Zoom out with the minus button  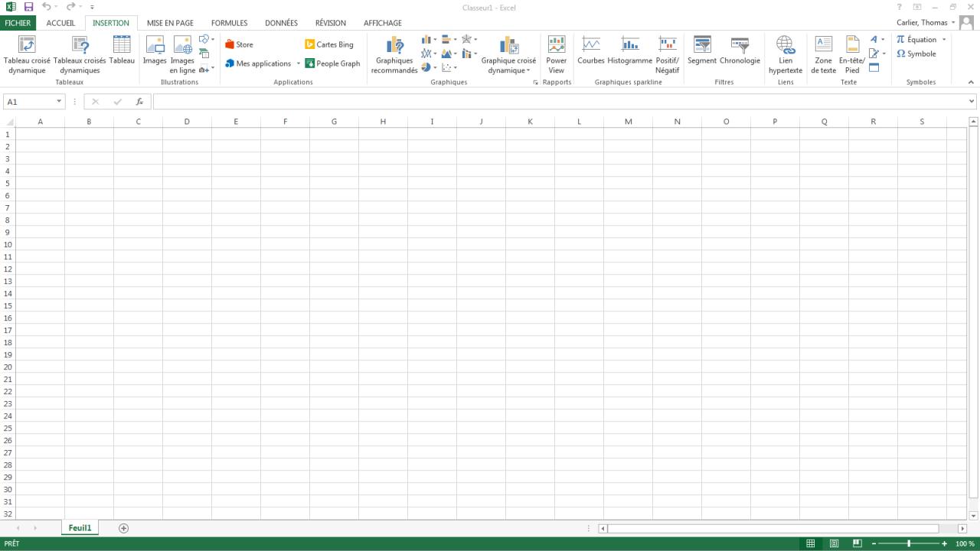pyautogui.click(x=874, y=543)
